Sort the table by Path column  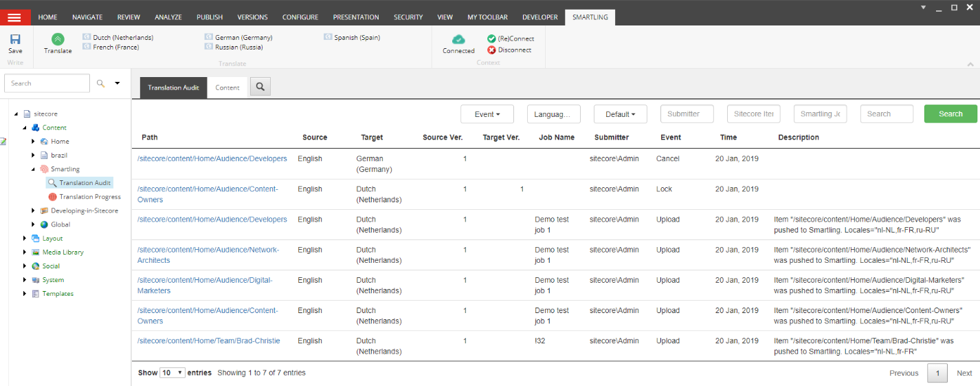tap(150, 138)
